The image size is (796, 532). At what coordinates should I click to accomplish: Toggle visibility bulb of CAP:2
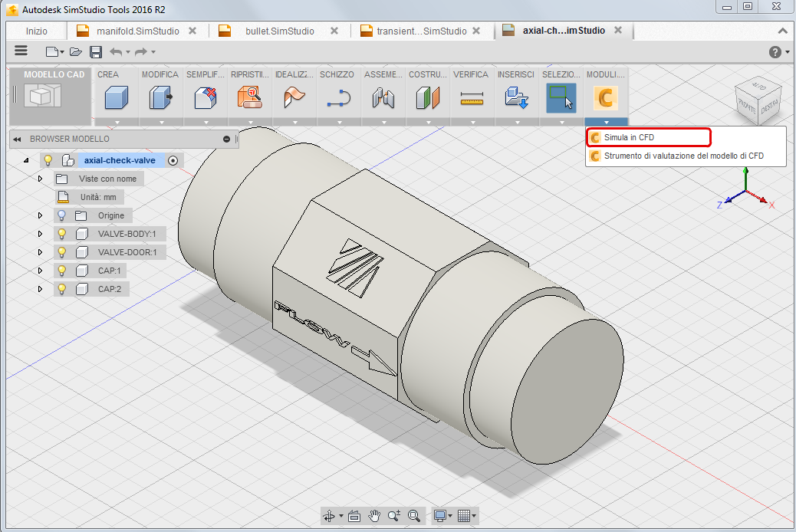pos(62,289)
